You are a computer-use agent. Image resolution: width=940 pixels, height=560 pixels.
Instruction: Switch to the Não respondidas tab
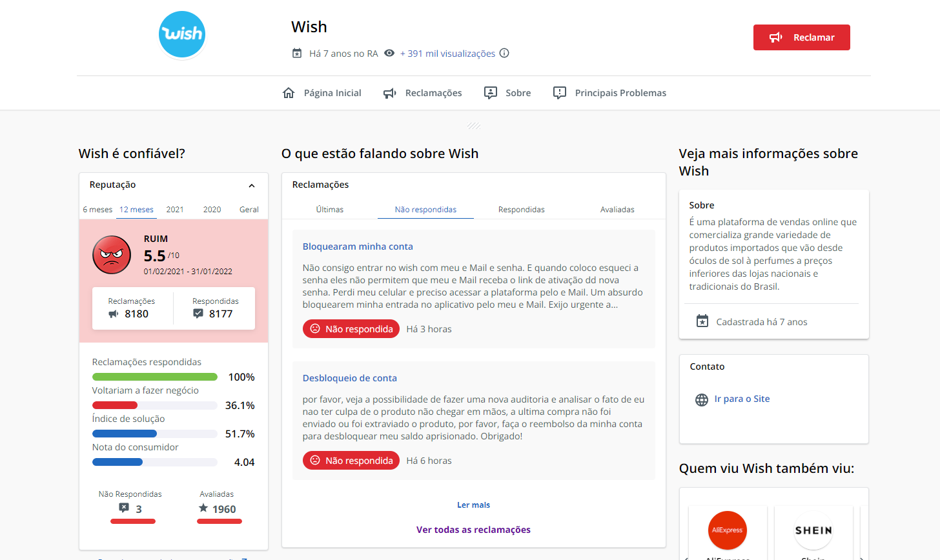(x=425, y=210)
